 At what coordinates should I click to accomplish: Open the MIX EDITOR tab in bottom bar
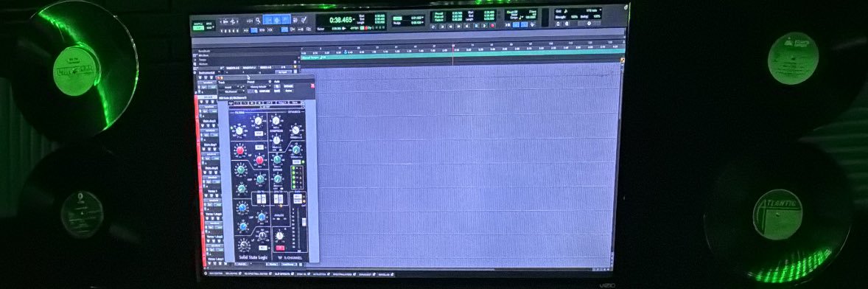coord(216,274)
